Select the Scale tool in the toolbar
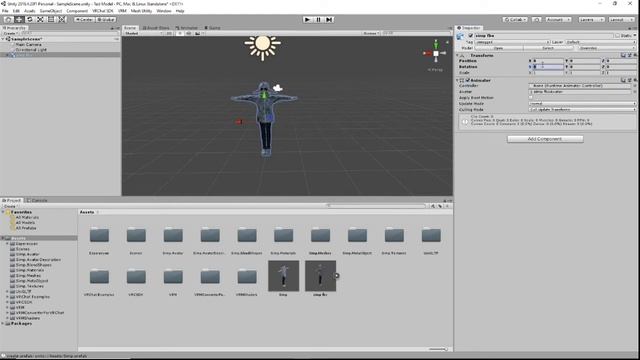 click(40, 20)
